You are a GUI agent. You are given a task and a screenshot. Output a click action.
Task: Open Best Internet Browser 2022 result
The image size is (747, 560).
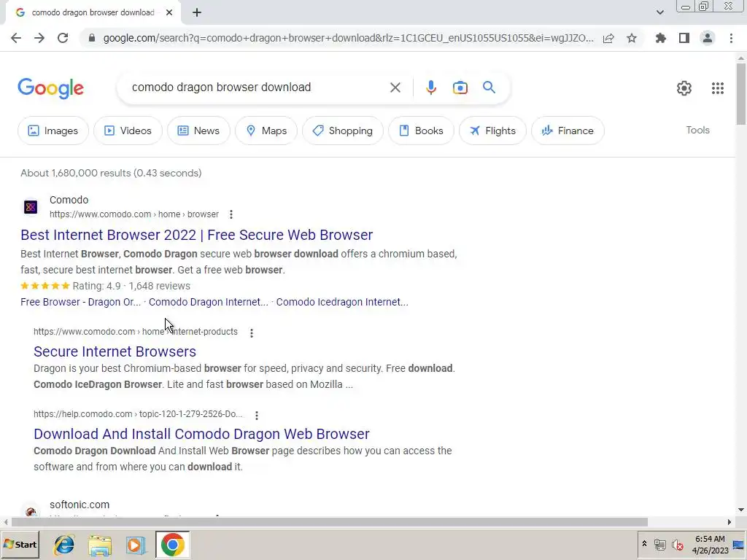(x=197, y=235)
